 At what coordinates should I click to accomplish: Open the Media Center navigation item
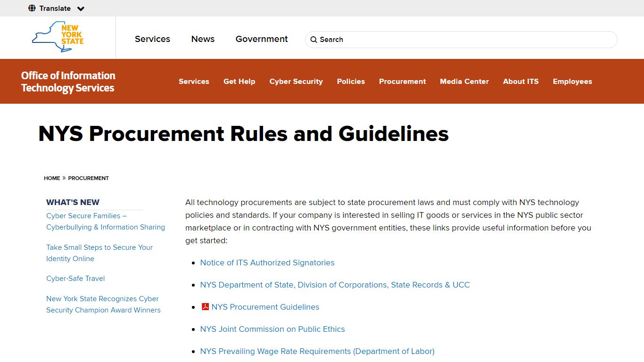point(464,82)
